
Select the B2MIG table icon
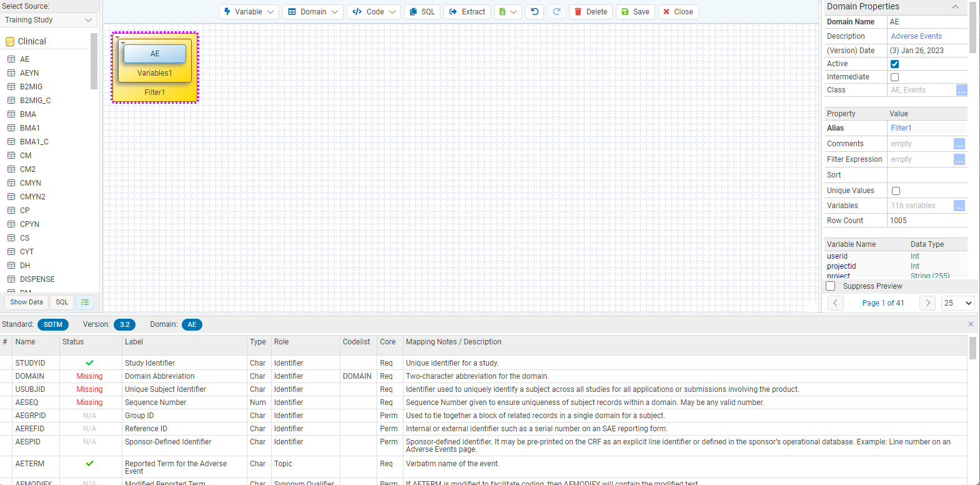pyautogui.click(x=11, y=87)
